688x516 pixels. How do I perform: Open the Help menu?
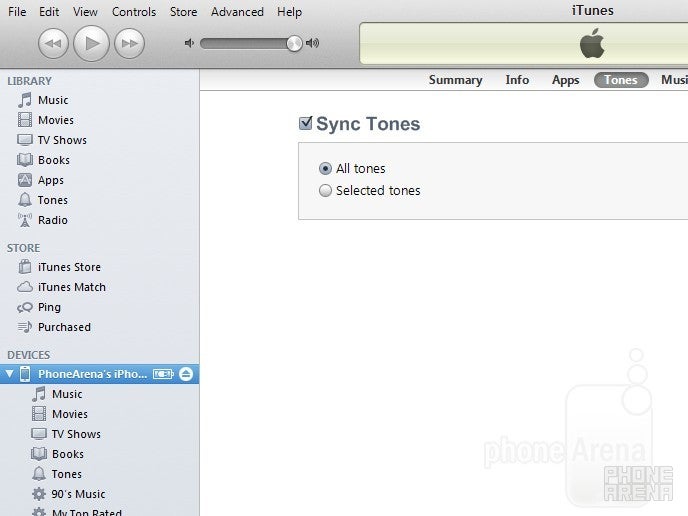pyautogui.click(x=289, y=12)
